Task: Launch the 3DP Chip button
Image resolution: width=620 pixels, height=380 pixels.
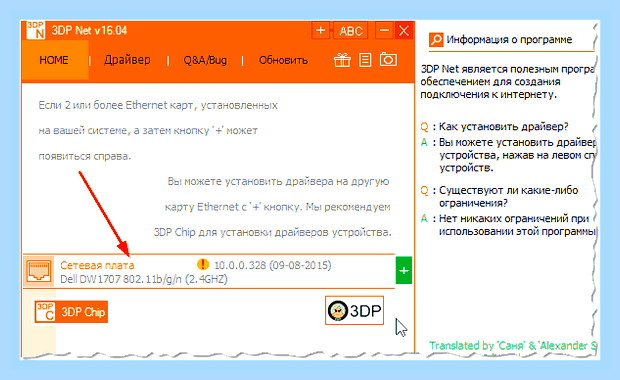Action: pos(71,312)
